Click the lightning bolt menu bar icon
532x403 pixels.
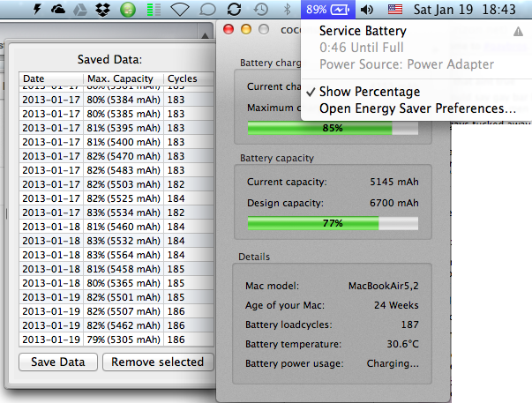37,9
